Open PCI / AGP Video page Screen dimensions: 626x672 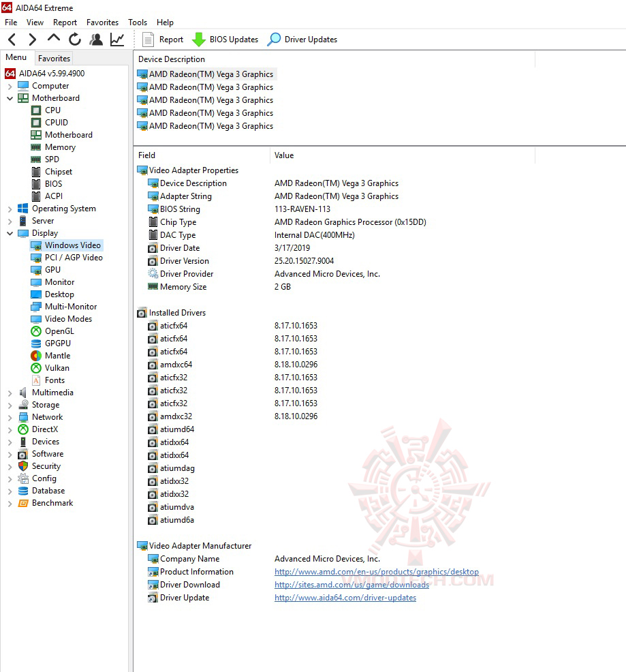[67, 258]
